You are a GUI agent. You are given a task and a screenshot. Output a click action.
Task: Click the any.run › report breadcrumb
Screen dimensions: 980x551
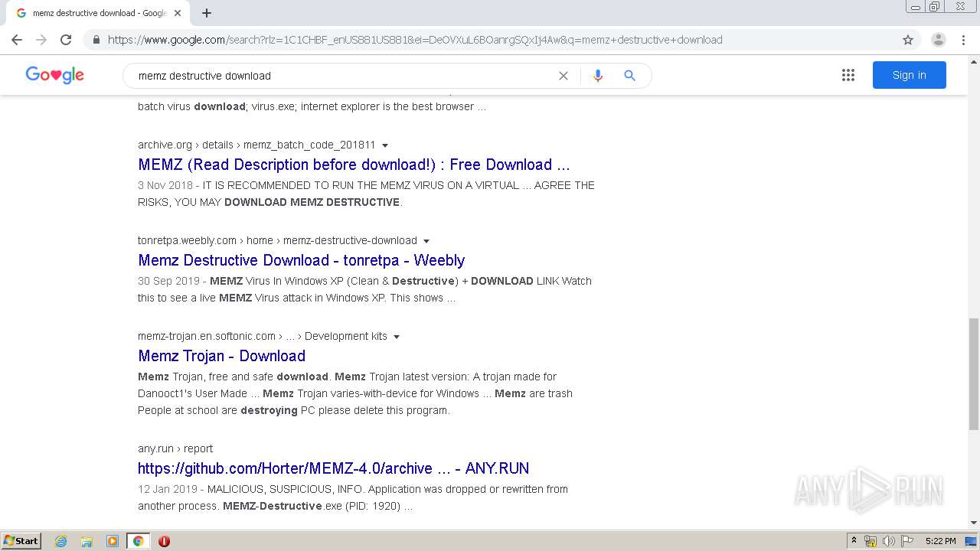click(x=175, y=448)
